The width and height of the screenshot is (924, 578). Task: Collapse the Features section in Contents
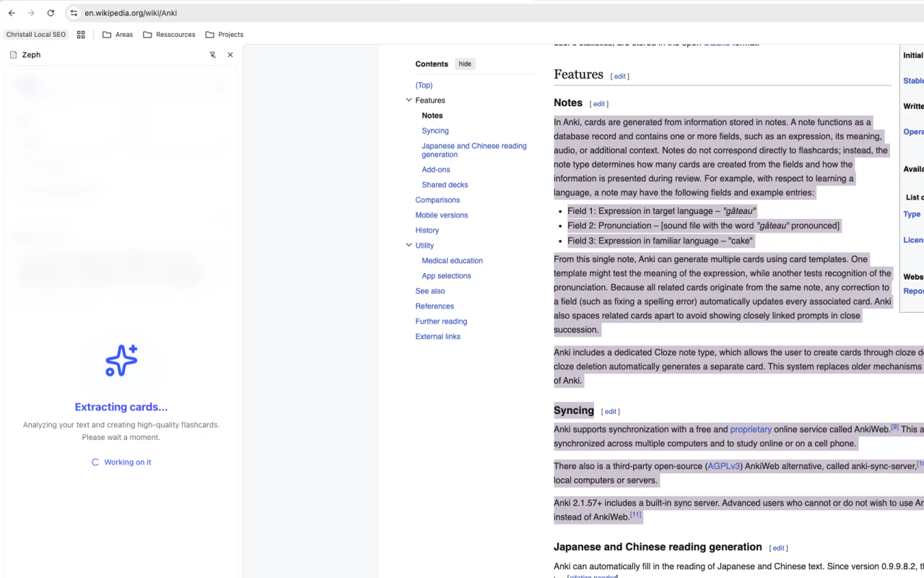(409, 100)
